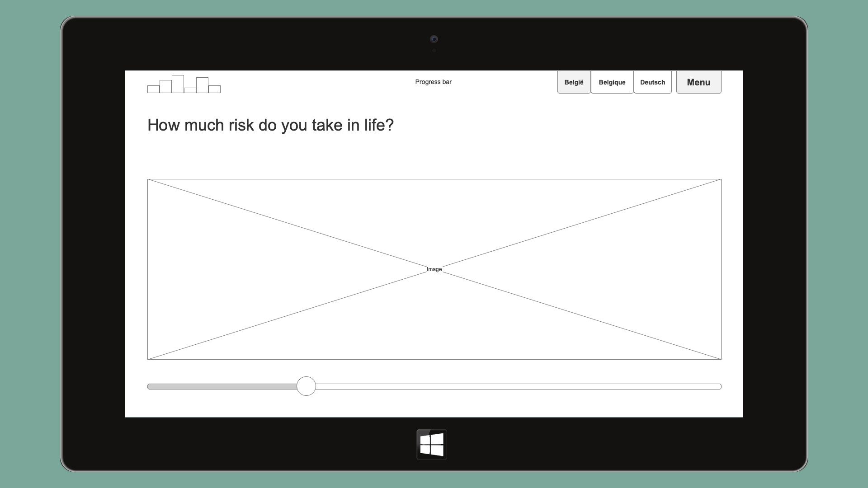Screen dimensions: 868x488
Task: Click the rightmost bar of the logo
Action: click(x=214, y=89)
